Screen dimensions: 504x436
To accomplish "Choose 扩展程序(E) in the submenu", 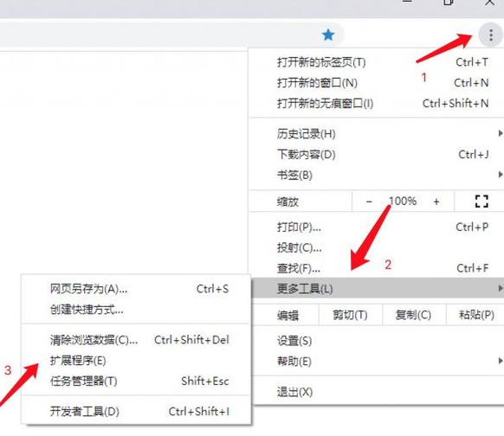I will click(x=136, y=361).
